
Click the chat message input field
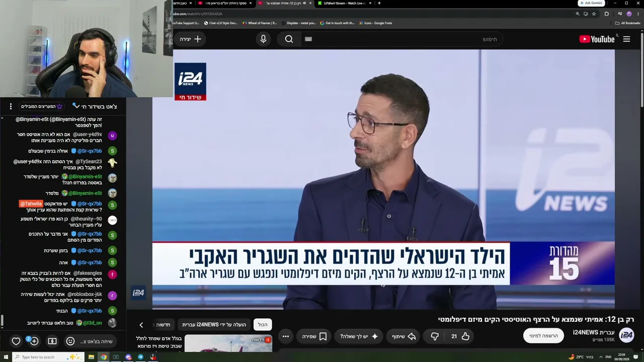[x=96, y=341]
